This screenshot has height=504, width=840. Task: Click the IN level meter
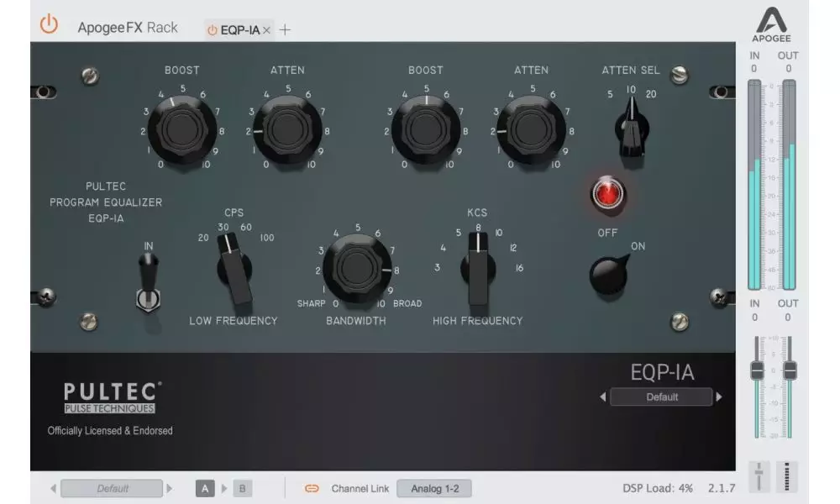[x=754, y=185]
